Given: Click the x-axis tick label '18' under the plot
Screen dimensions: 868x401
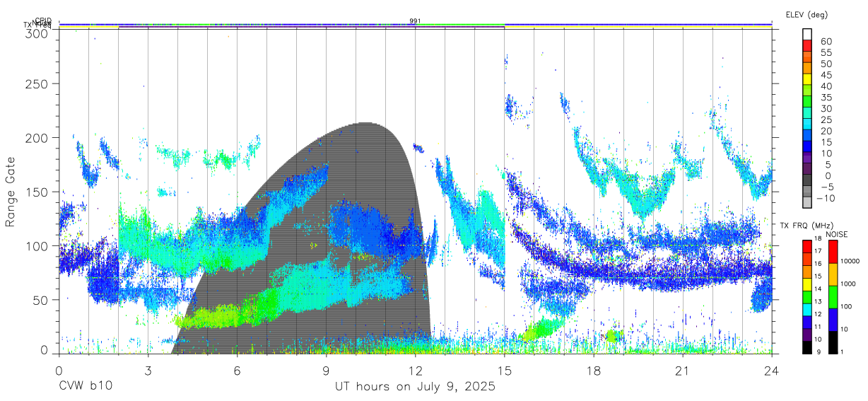Looking at the screenshot, I should pyautogui.click(x=593, y=371).
